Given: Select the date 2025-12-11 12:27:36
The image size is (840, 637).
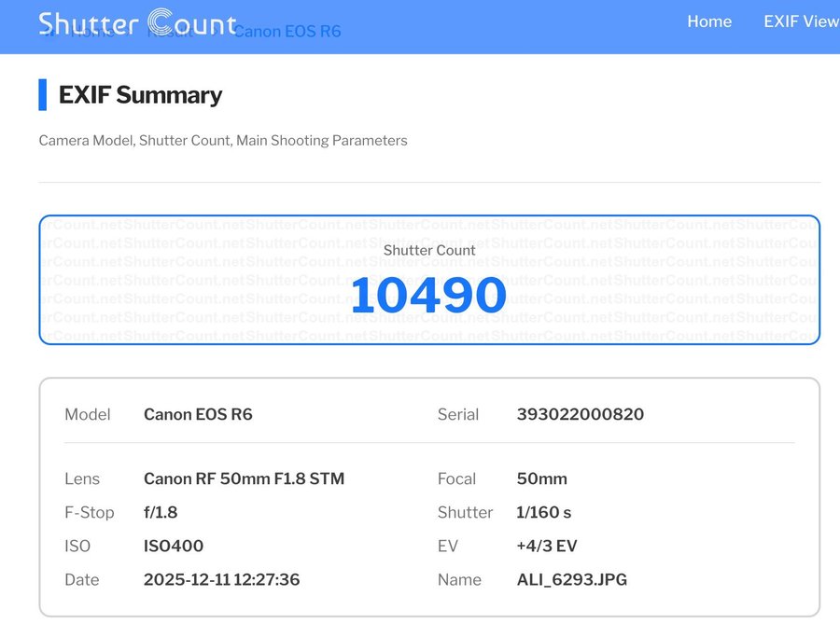Looking at the screenshot, I should pos(221,579).
